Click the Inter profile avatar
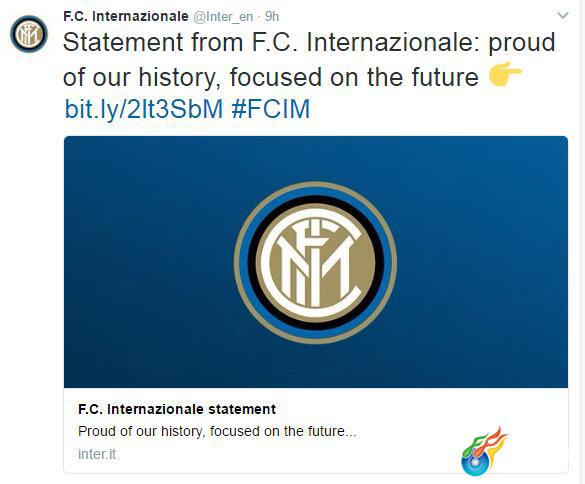This screenshot has height=484, width=585. tap(29, 34)
